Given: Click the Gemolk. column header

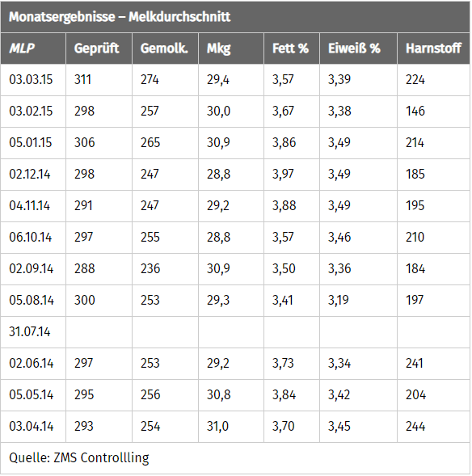Looking at the screenshot, I should [x=164, y=48].
